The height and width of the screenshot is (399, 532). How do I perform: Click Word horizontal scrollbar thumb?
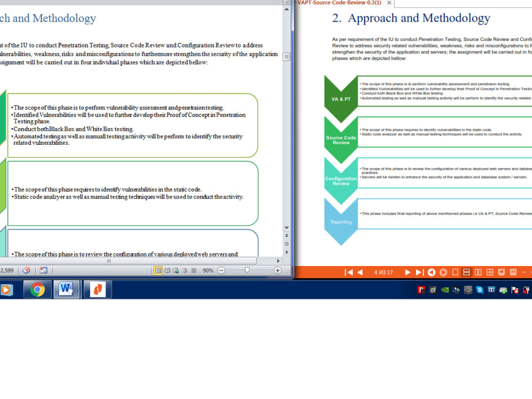(128, 261)
